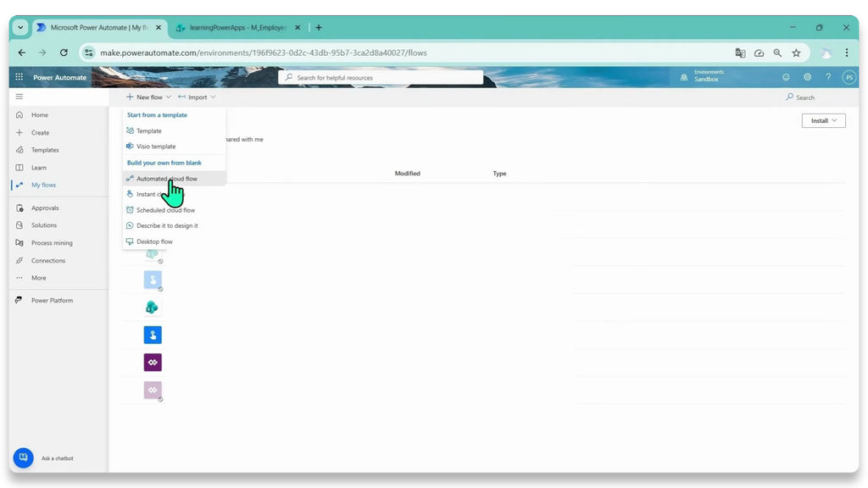Open the tab search dropdown arrow
The image size is (868, 488).
click(x=20, y=28)
